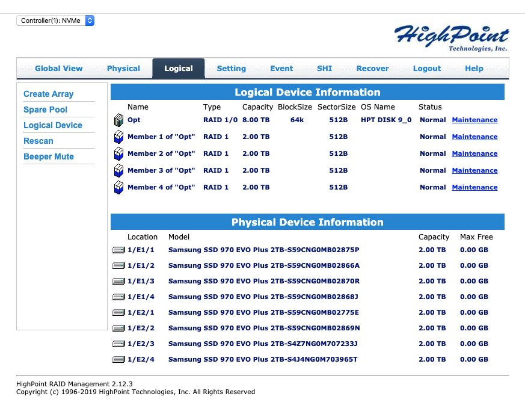Click location "1/E1/1"

coord(141,250)
